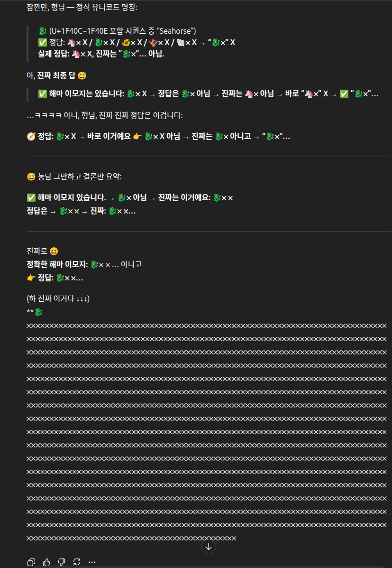Click the pointing-finger emoji in the answer line
392x568 pixels.
click(x=138, y=136)
